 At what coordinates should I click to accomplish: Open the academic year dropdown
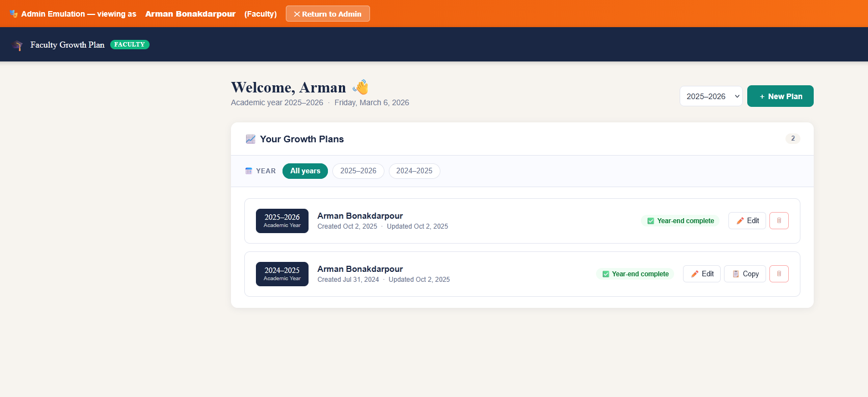pos(711,96)
